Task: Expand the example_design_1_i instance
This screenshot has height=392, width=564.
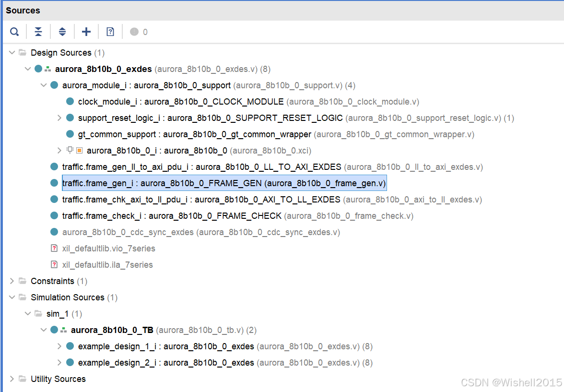Action: [59, 346]
